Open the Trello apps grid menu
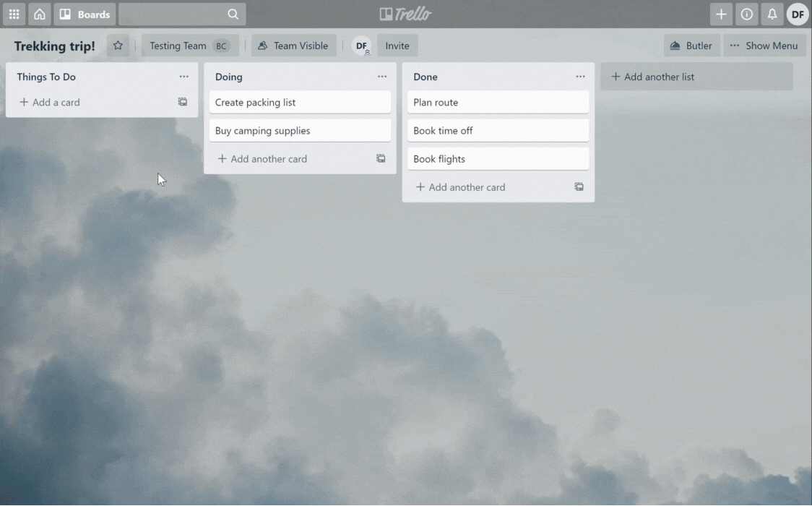The height and width of the screenshot is (506, 812). click(14, 14)
